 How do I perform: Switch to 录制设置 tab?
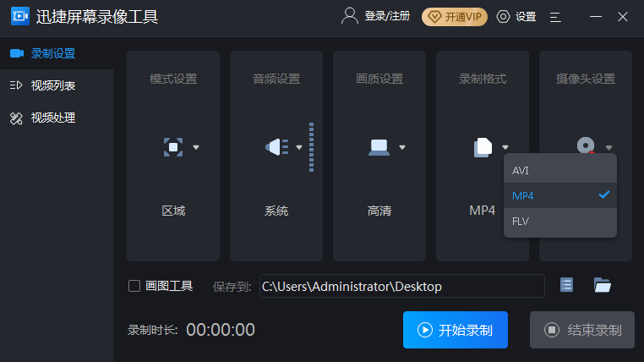click(x=57, y=53)
